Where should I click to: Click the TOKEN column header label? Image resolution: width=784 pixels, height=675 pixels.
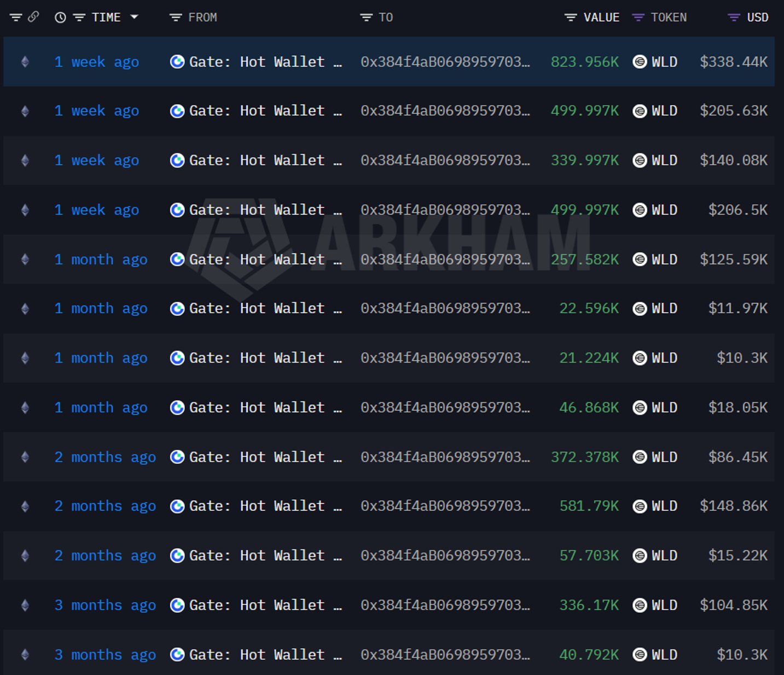coord(669,18)
